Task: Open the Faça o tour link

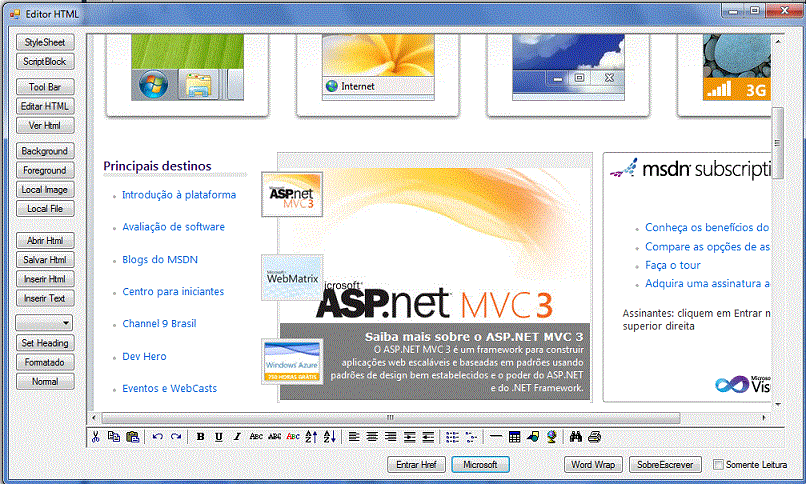Action: 673,265
